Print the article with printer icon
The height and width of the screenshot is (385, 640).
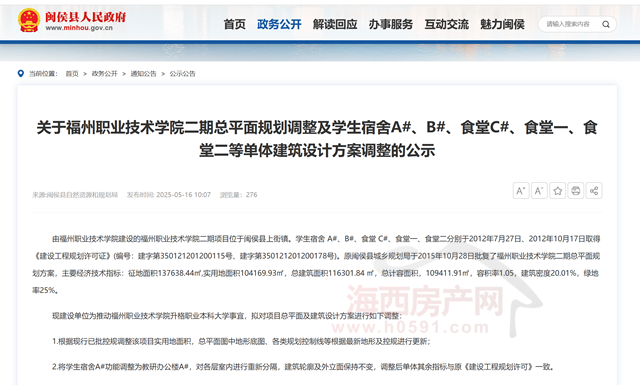click(576, 191)
